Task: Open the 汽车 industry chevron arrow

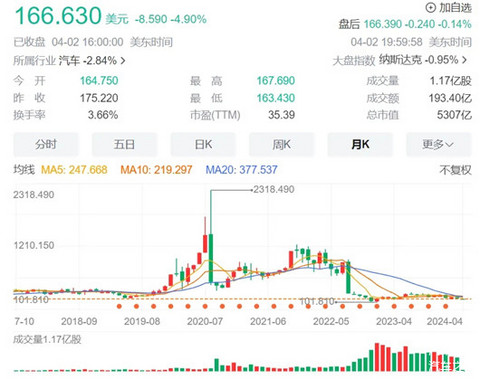Action: pos(123,61)
